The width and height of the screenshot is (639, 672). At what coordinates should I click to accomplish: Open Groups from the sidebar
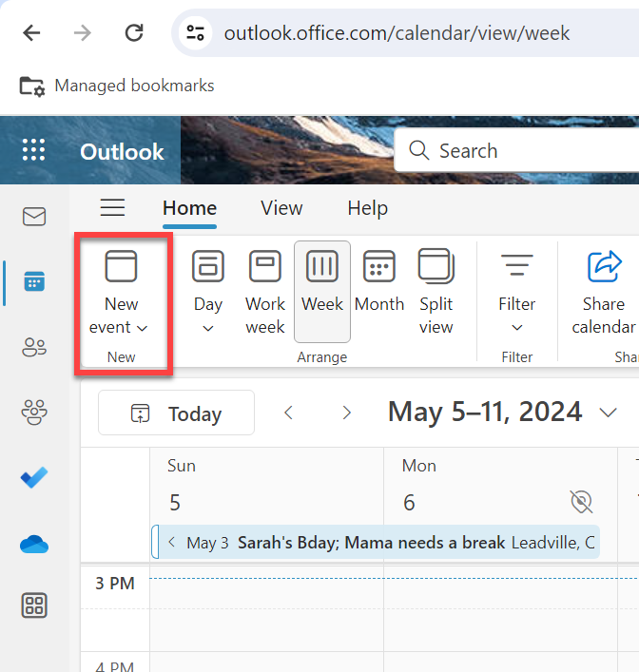tap(34, 412)
